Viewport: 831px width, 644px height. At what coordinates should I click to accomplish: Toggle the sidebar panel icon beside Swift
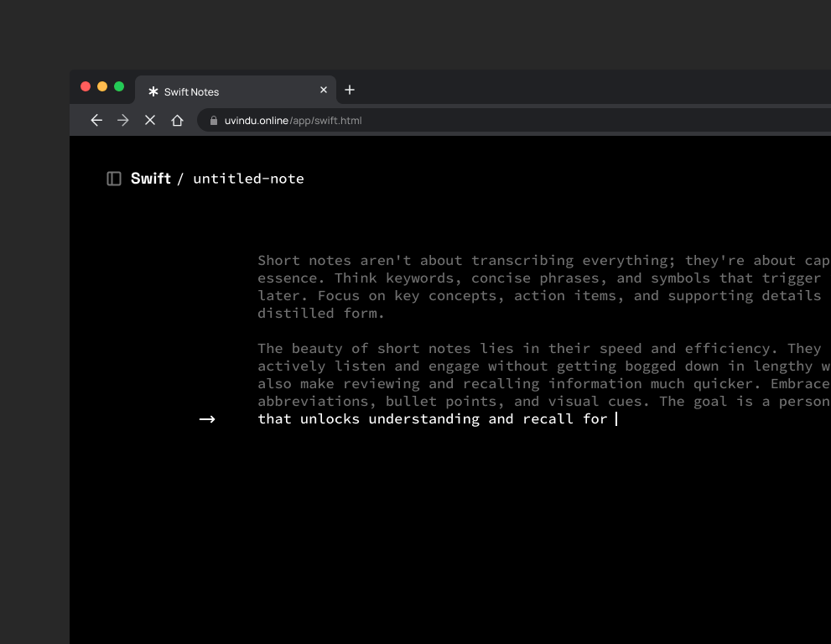coord(114,179)
